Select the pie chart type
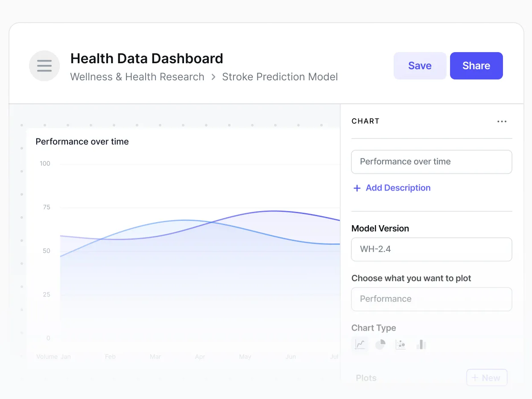This screenshot has height=399, width=532. pyautogui.click(x=380, y=344)
